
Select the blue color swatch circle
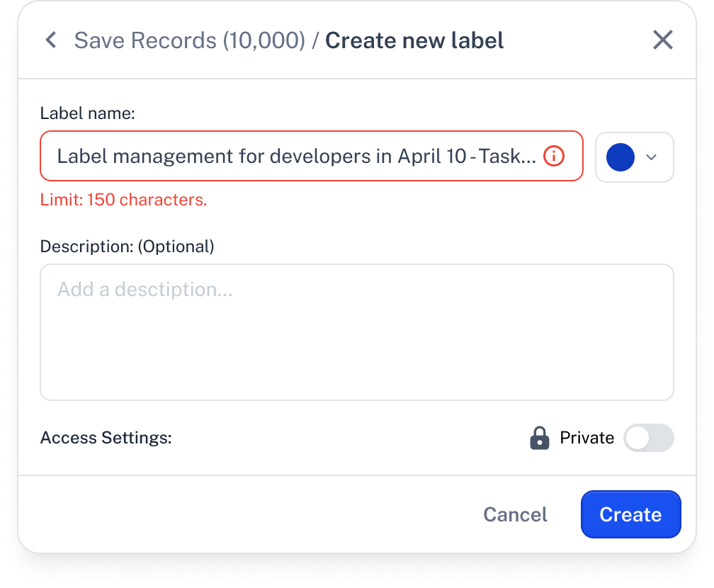[620, 157]
